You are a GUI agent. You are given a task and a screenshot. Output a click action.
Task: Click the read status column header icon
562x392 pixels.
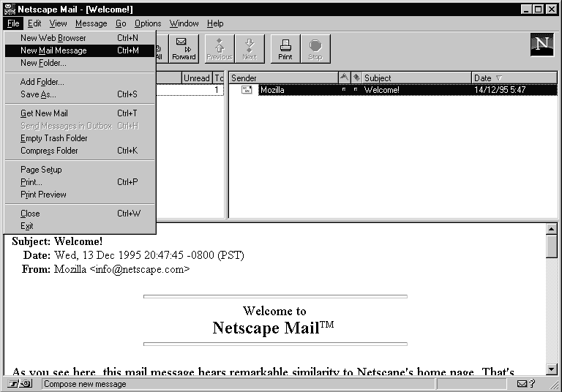pyautogui.click(x=356, y=78)
